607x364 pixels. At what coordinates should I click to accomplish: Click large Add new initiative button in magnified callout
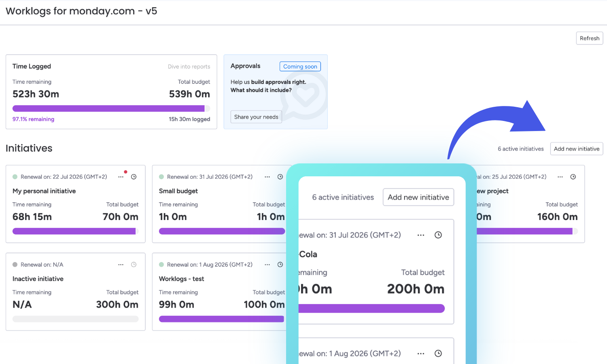pos(418,197)
